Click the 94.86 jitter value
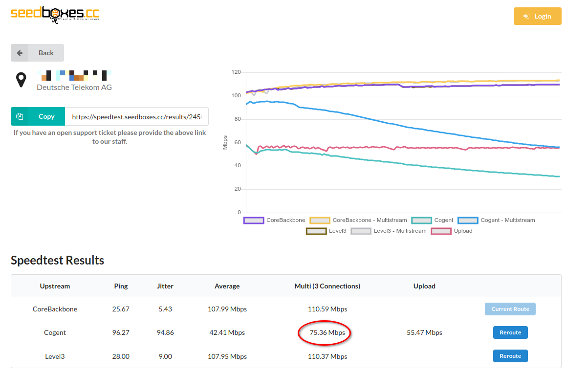This screenshot has width=588, height=375. pos(165,332)
